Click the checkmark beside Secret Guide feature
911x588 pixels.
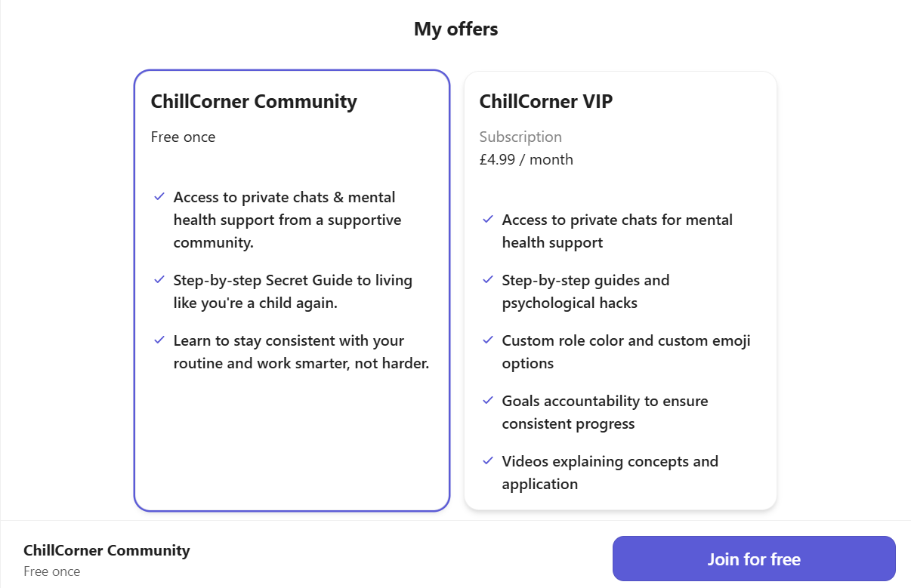click(x=159, y=279)
